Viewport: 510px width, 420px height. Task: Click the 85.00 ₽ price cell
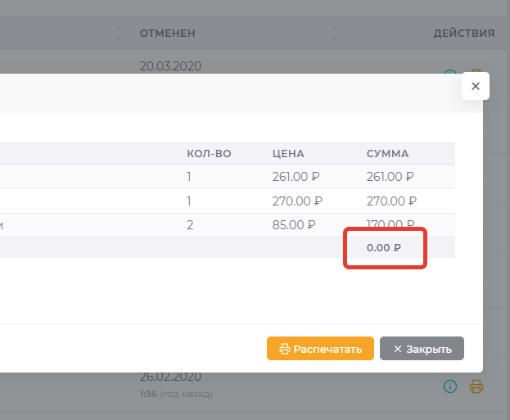coord(294,224)
